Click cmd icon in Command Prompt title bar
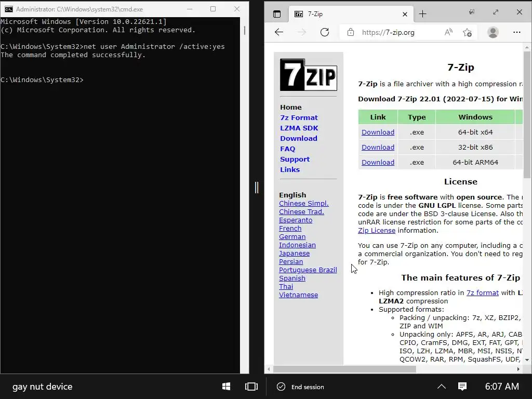 click(x=8, y=9)
